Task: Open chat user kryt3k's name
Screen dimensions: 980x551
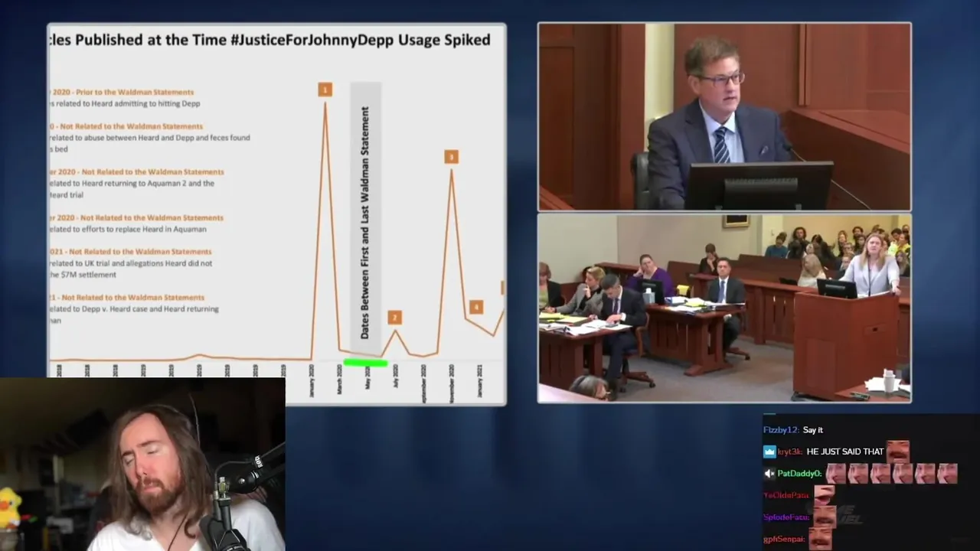Action: [790, 452]
